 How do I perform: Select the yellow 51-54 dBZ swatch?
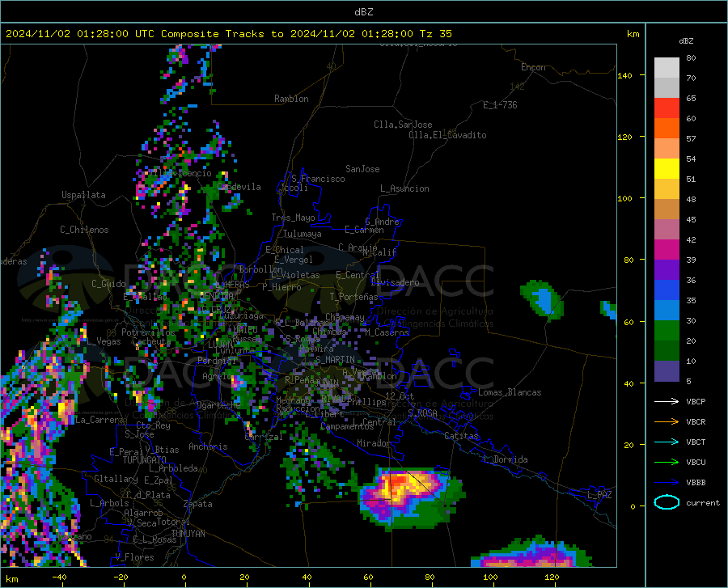(x=667, y=169)
